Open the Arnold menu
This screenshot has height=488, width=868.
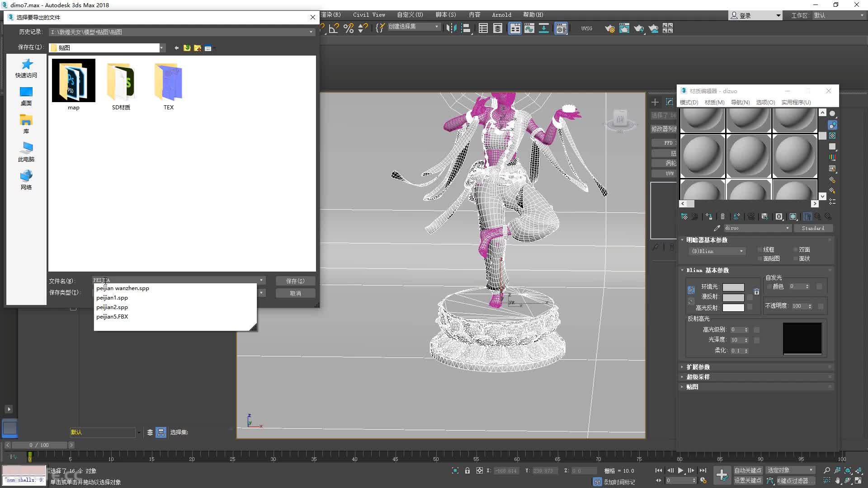[x=502, y=15]
